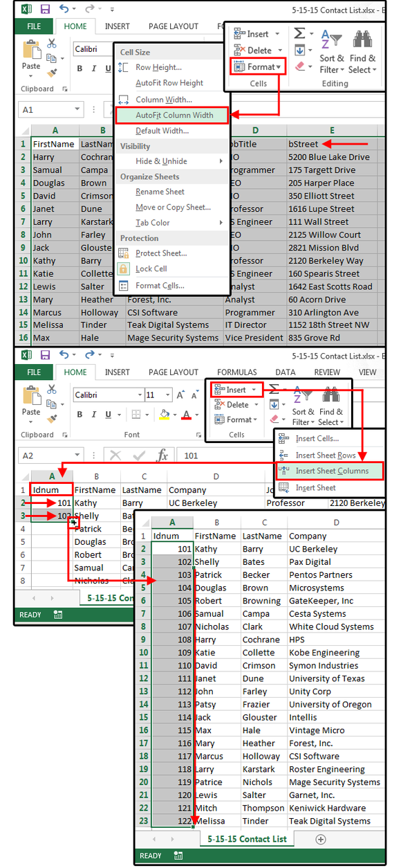Click the red Font Color swatch

click(185, 415)
